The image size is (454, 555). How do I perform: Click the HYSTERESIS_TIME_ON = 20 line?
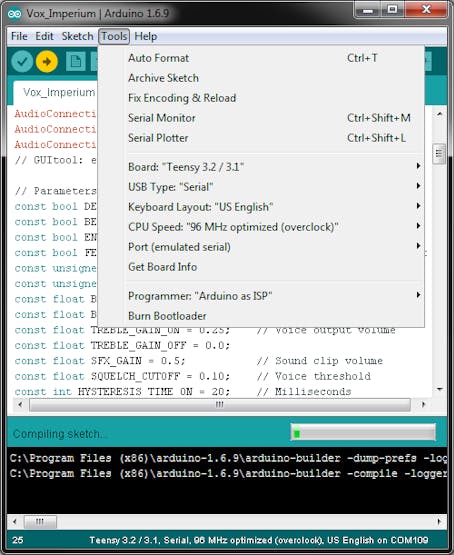122,391
